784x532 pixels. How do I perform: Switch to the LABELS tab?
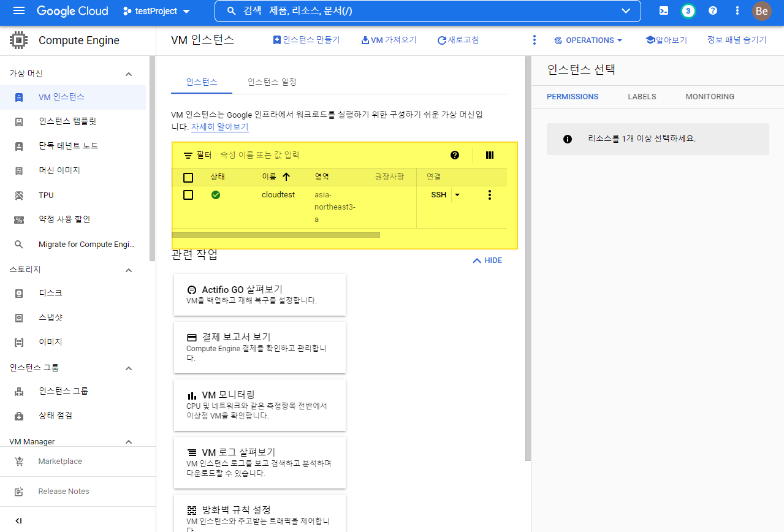(642, 97)
